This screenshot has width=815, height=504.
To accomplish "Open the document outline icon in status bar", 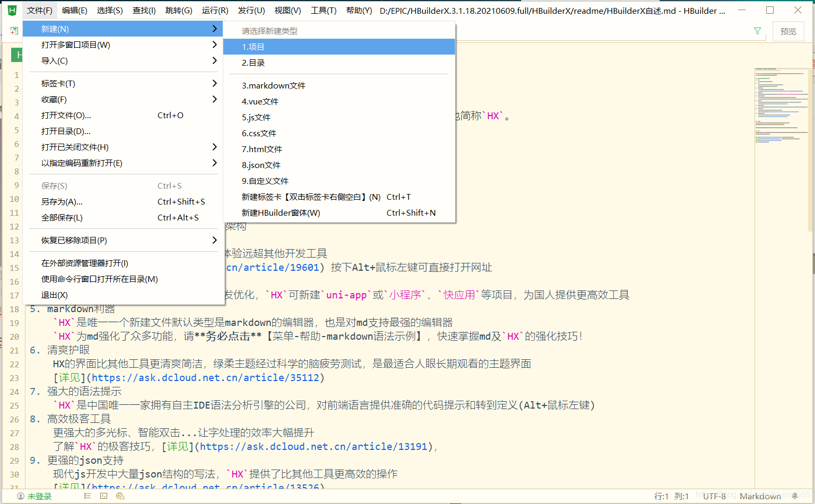I will (x=87, y=496).
